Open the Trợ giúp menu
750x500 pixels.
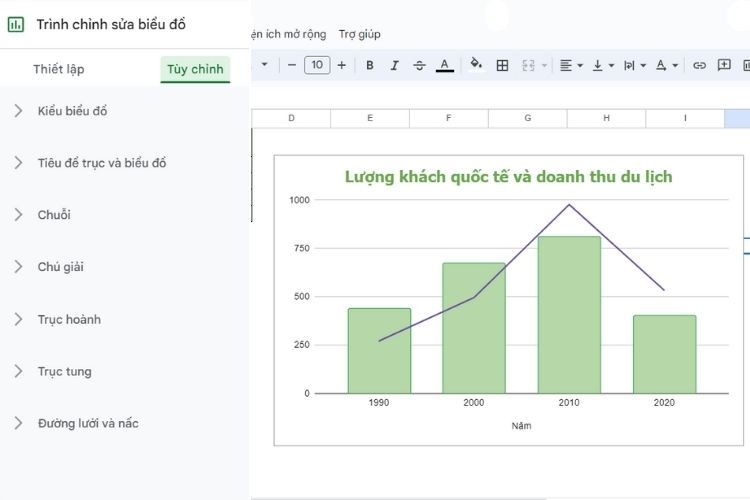[x=360, y=34]
